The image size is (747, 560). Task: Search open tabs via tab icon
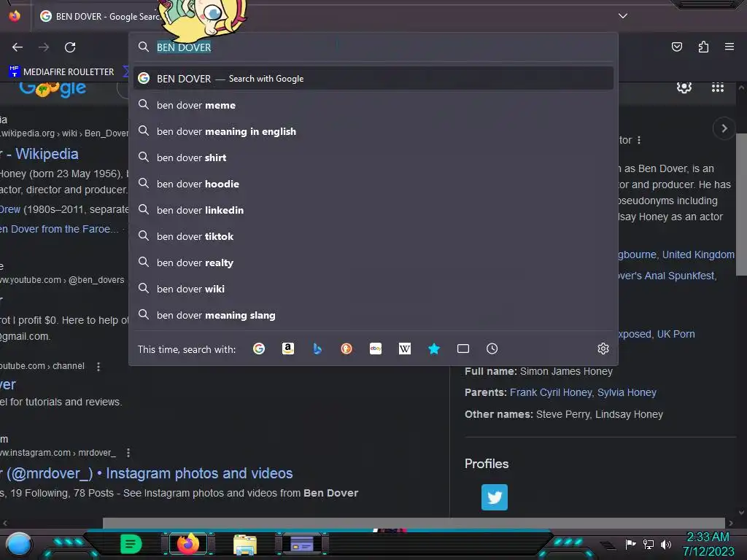463,349
